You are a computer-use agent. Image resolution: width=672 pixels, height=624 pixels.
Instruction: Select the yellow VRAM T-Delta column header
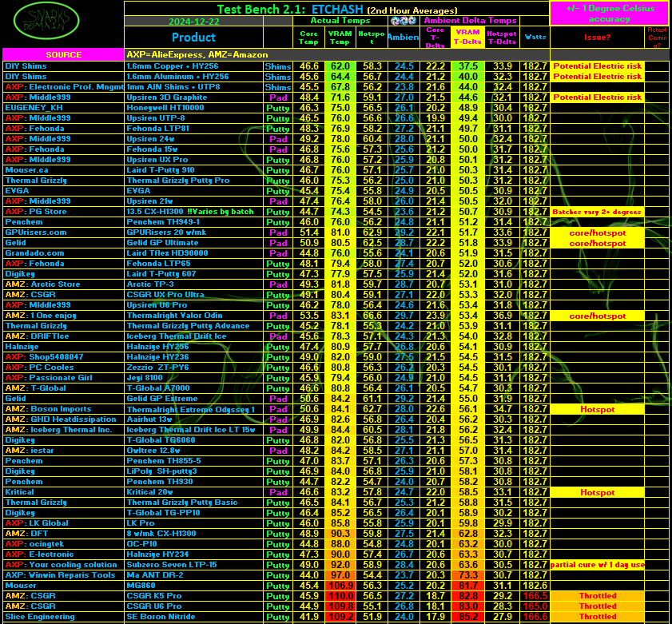pos(467,38)
